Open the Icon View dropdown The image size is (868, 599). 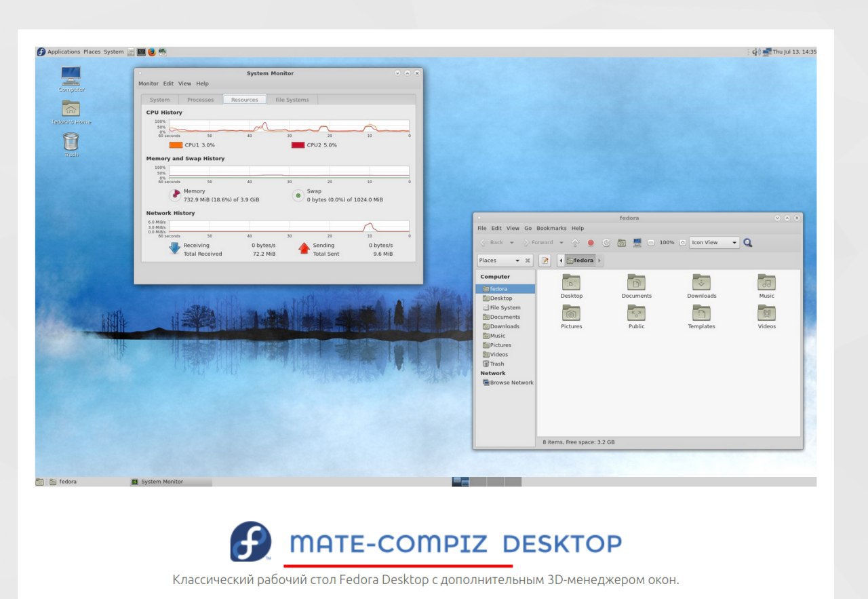714,242
